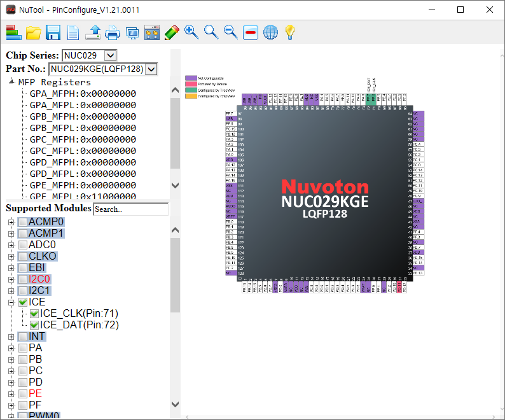Click the yellow light bulb tips icon
This screenshot has width=505, height=420.
(x=290, y=32)
